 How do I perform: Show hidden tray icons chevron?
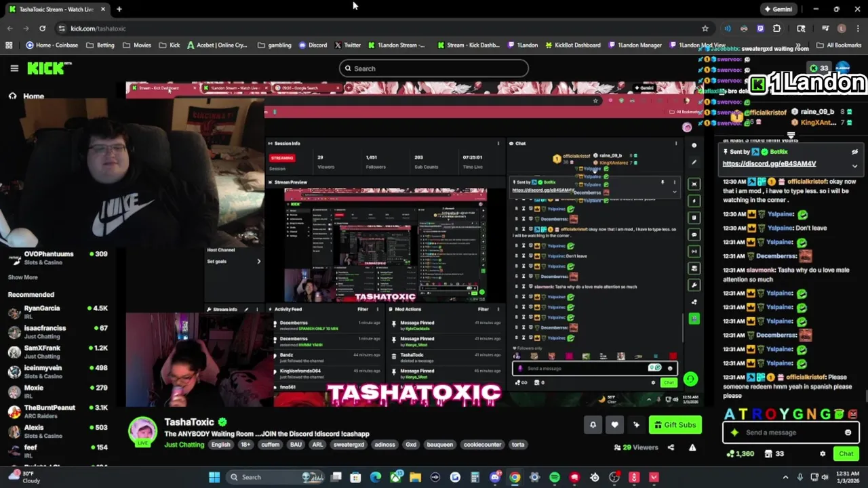click(x=785, y=477)
